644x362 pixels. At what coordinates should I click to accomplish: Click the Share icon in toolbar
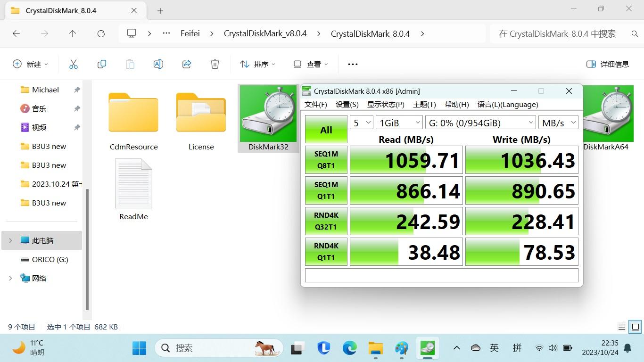187,64
